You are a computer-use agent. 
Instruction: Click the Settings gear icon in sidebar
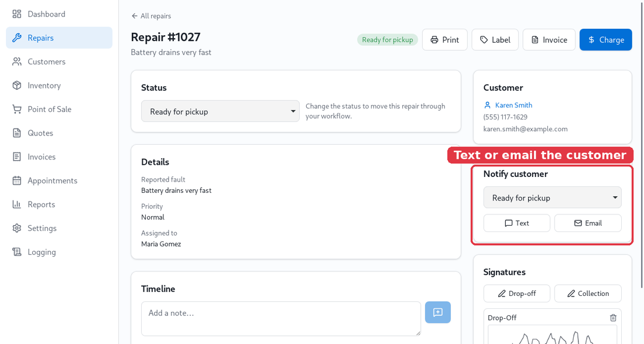point(17,229)
